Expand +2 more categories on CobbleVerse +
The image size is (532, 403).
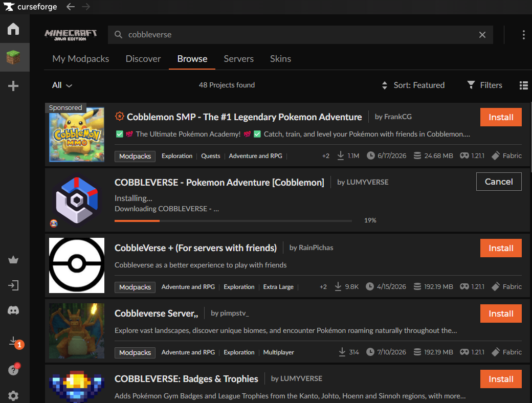tap(323, 287)
